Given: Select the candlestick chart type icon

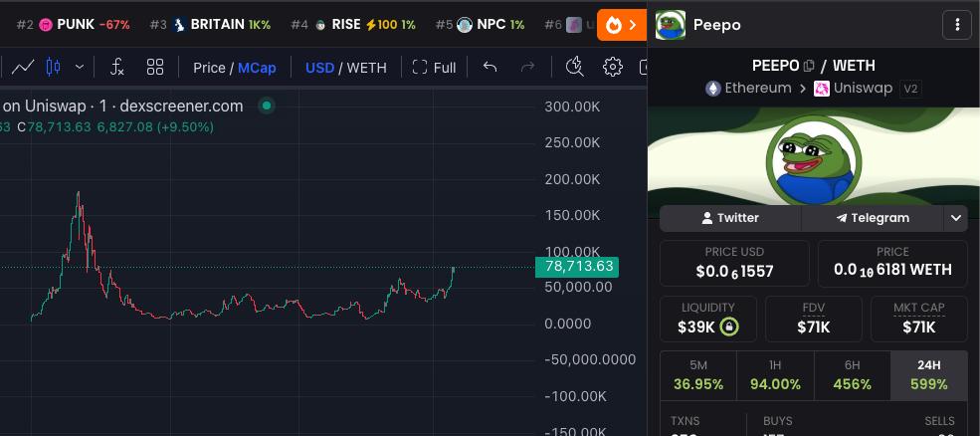Looking at the screenshot, I should pos(53,67).
